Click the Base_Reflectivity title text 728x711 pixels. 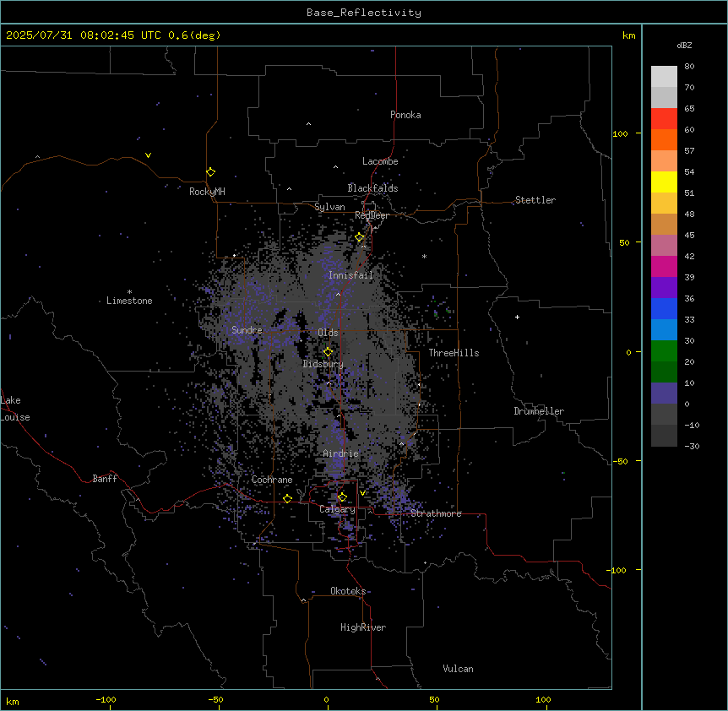[x=364, y=13]
